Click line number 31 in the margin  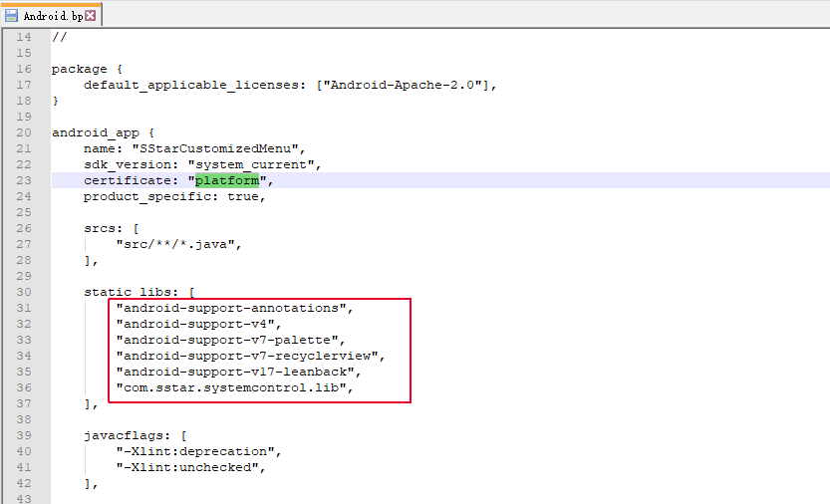click(x=24, y=308)
